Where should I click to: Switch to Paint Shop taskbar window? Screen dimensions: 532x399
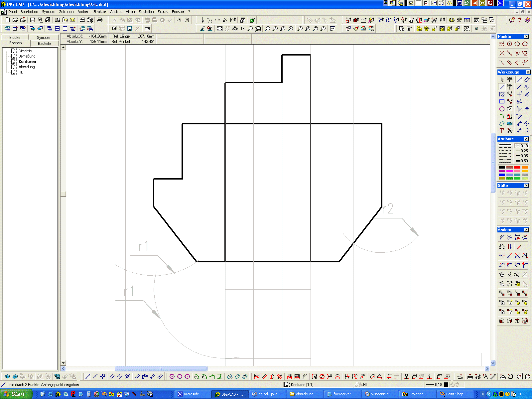point(454,394)
